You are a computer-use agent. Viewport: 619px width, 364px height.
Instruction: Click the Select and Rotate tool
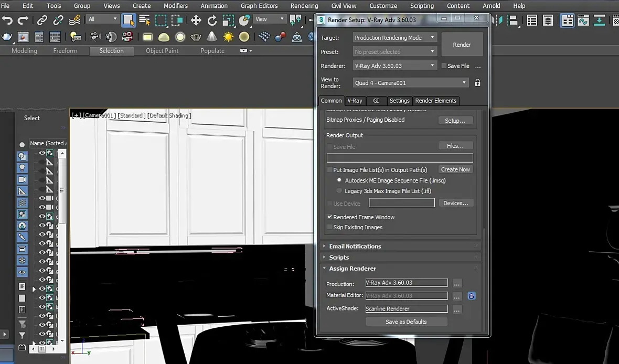click(212, 20)
